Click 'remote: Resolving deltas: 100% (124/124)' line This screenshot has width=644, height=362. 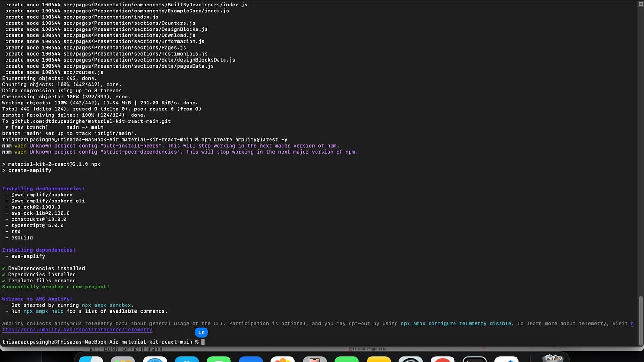coord(74,115)
